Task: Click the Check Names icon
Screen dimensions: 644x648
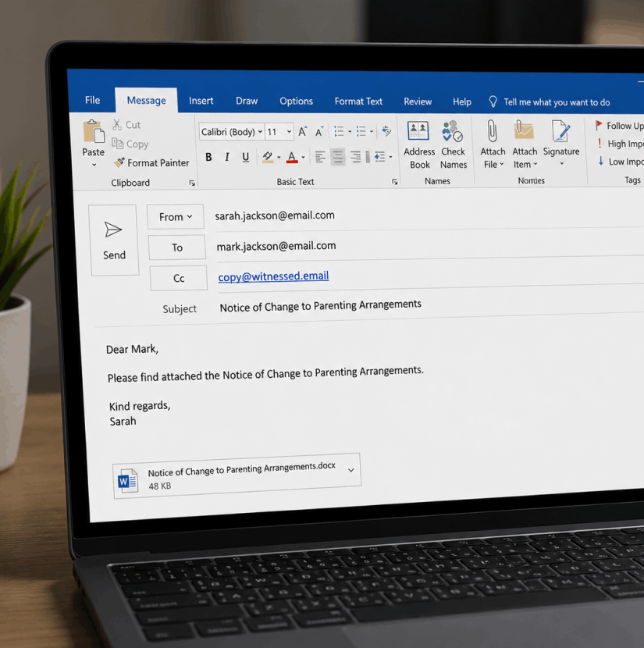Action: click(453, 131)
